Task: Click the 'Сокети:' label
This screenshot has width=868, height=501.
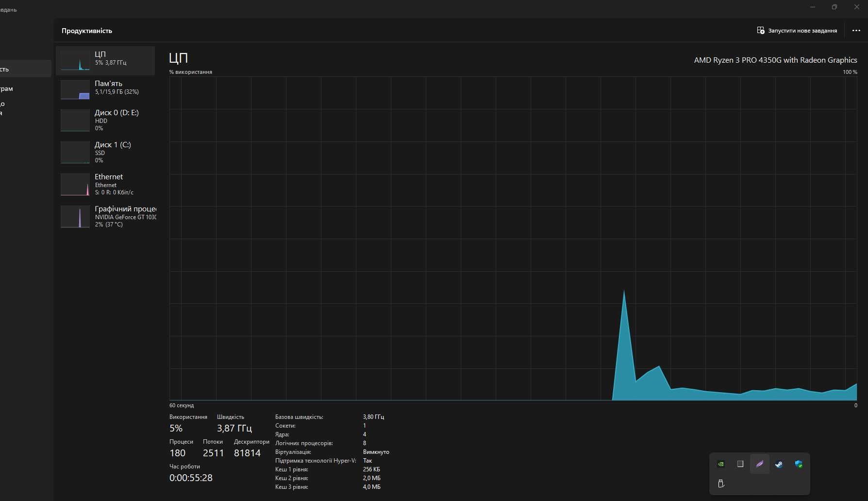Action: (x=285, y=426)
